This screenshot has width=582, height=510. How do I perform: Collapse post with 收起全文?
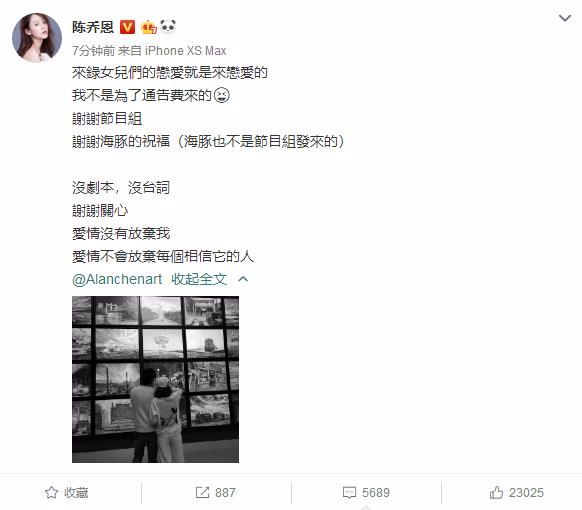[x=199, y=279]
